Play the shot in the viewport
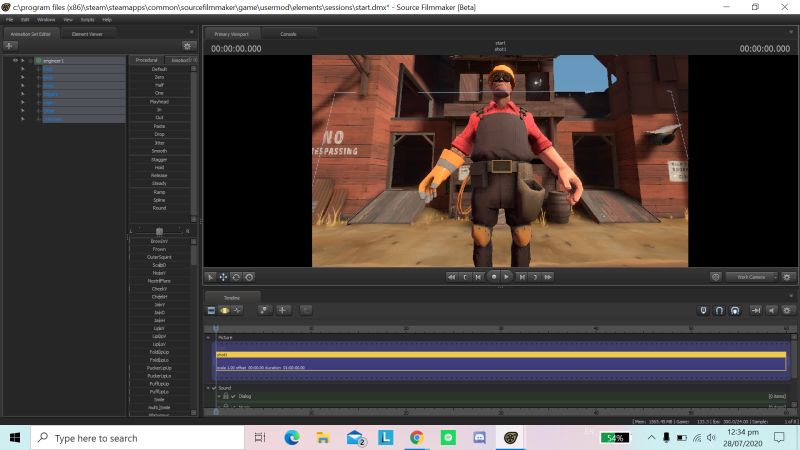The height and width of the screenshot is (450, 800). (x=507, y=277)
